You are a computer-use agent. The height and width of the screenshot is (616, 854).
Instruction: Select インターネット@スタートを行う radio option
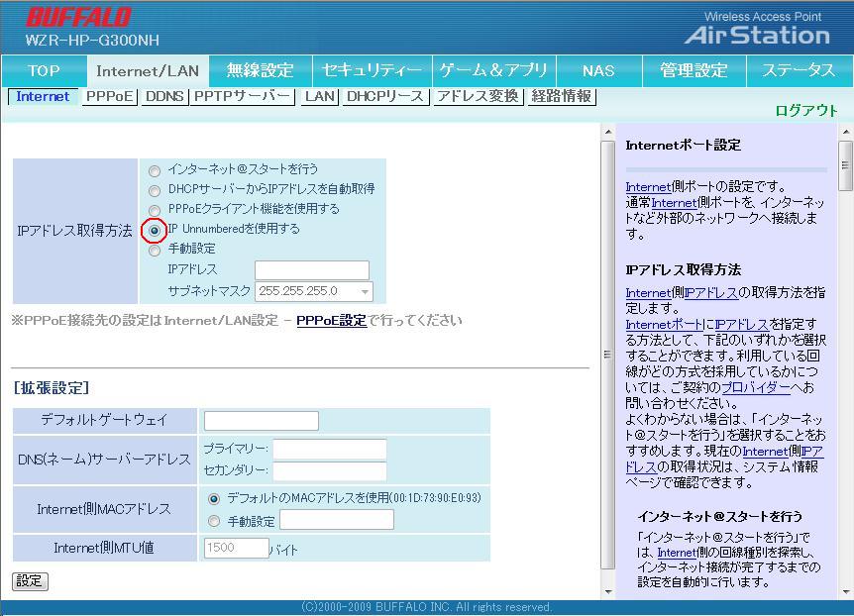click(155, 170)
